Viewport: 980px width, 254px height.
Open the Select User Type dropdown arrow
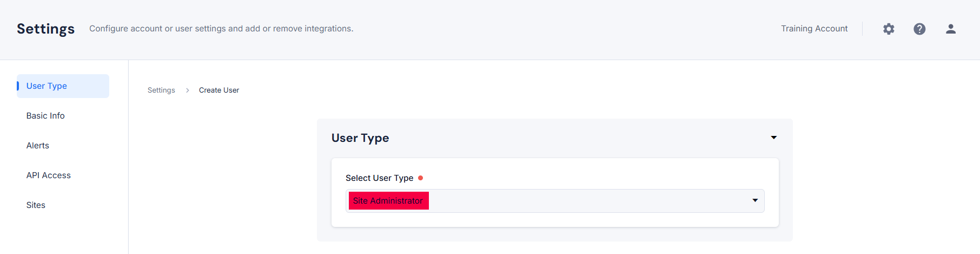[x=755, y=200]
